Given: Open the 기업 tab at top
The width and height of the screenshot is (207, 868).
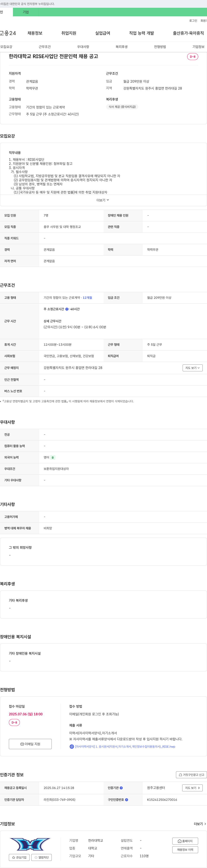Looking at the screenshot, I should 26,12.
